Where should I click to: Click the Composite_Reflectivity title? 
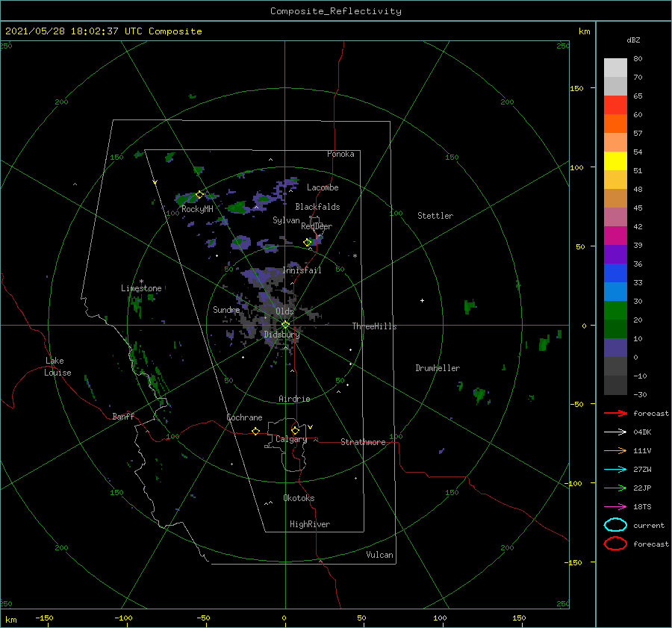pos(335,11)
